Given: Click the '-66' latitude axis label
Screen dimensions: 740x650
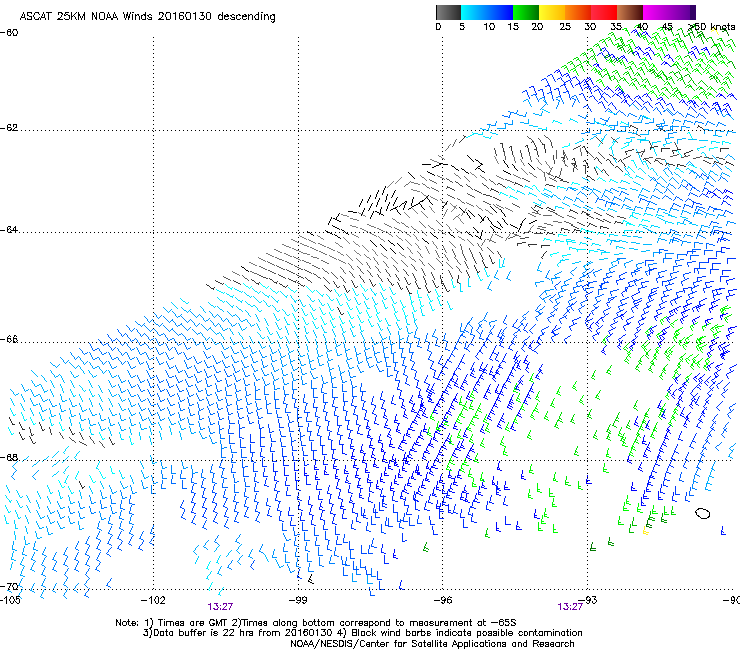Looking at the screenshot, I should click(x=9, y=339).
